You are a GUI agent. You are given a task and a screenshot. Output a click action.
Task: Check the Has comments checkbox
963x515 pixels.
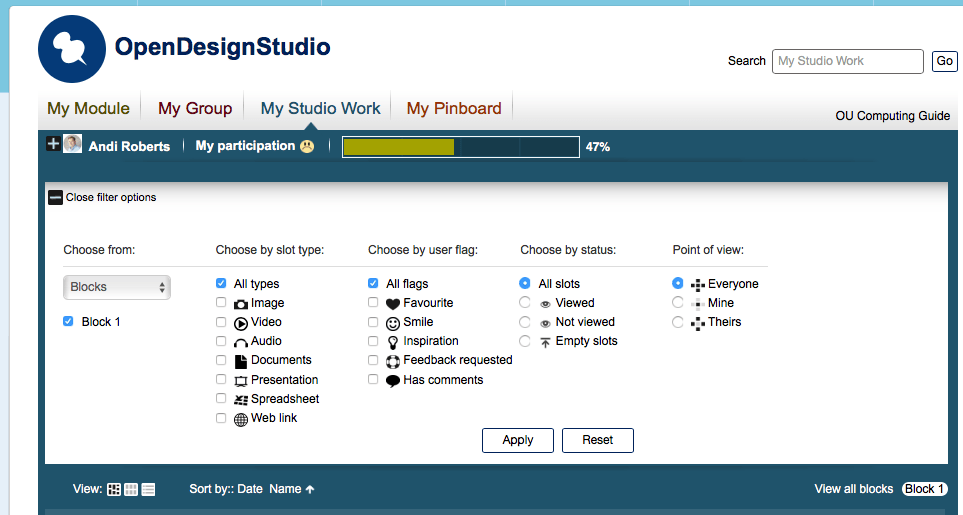coord(373,379)
